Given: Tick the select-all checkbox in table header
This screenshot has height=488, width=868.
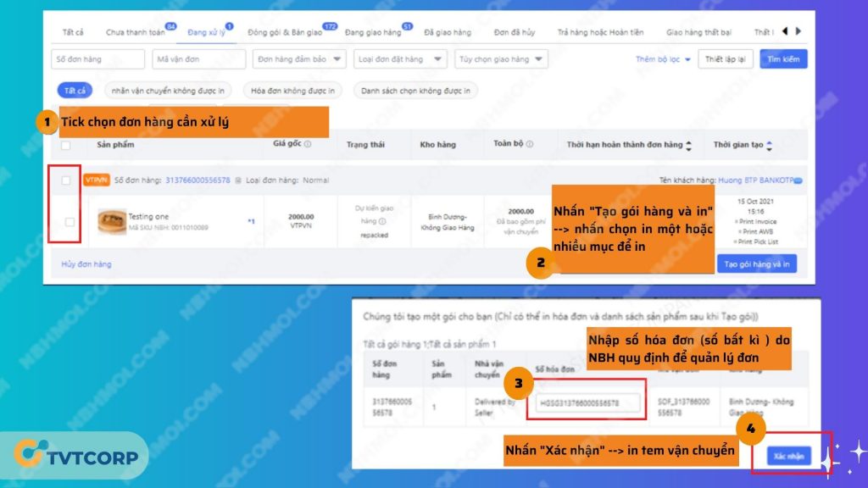Looking at the screenshot, I should (66, 145).
